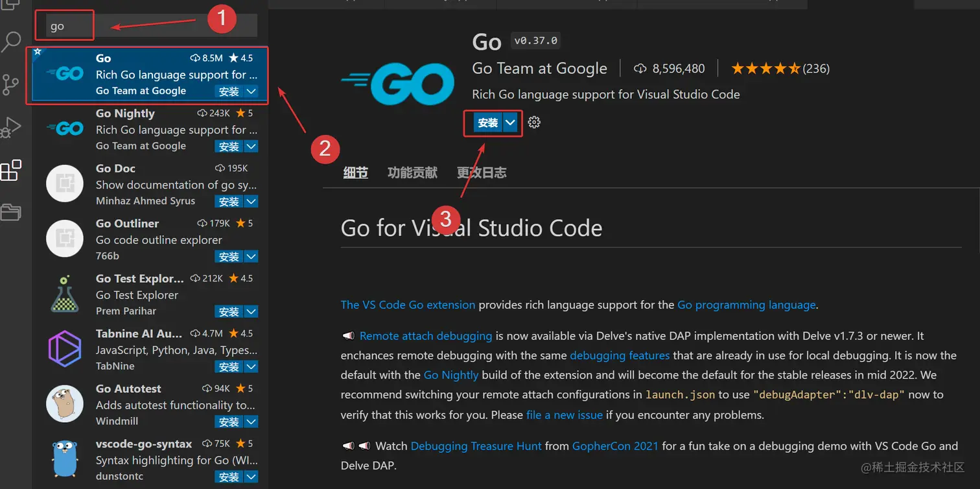
Task: Install the Tabnine AI extension
Action: [229, 367]
